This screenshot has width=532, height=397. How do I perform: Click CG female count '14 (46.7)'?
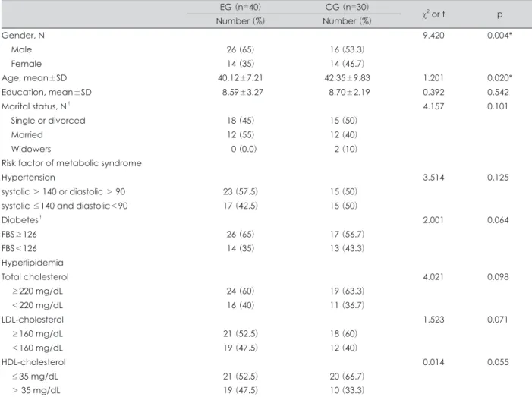(347, 64)
